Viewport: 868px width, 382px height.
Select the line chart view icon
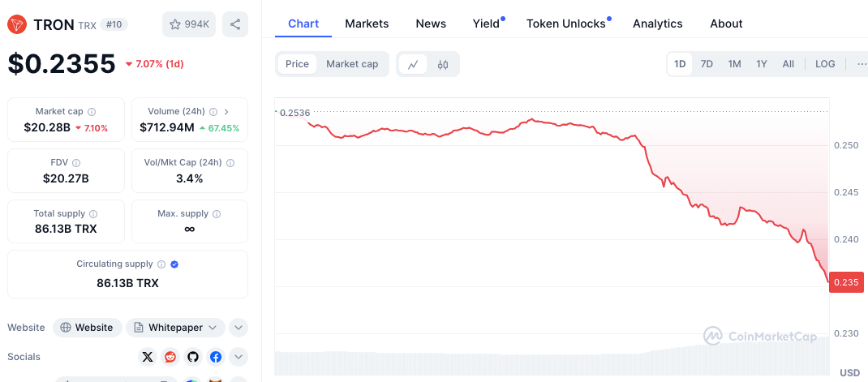point(413,64)
